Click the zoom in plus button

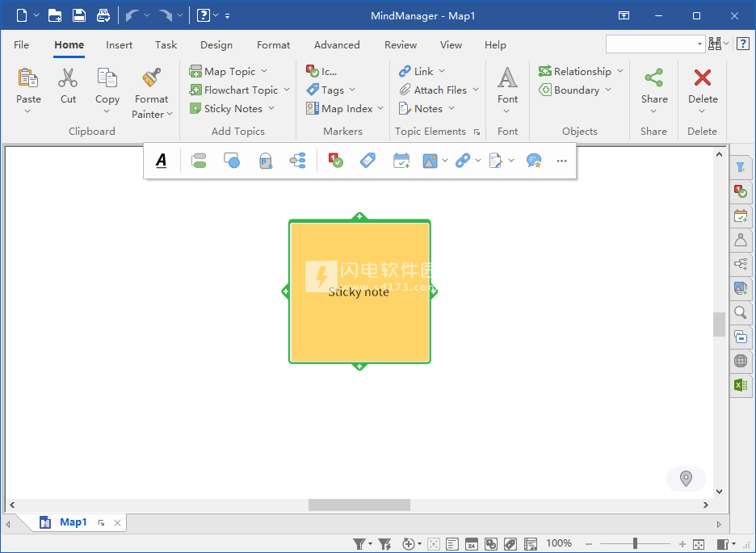coord(682,544)
